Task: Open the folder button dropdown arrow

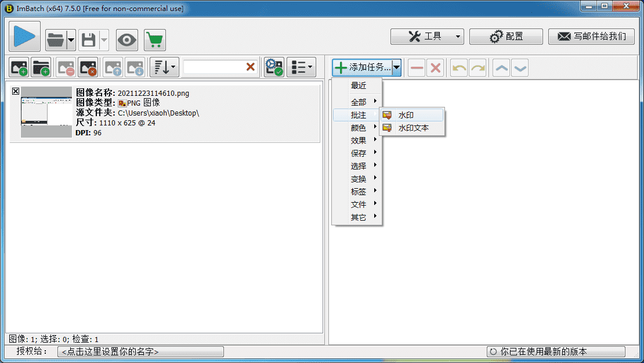Action: pyautogui.click(x=71, y=40)
